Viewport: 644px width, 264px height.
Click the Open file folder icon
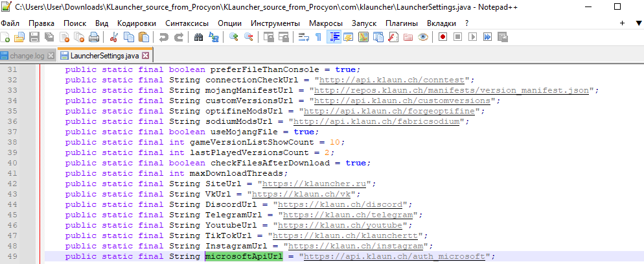point(19,38)
